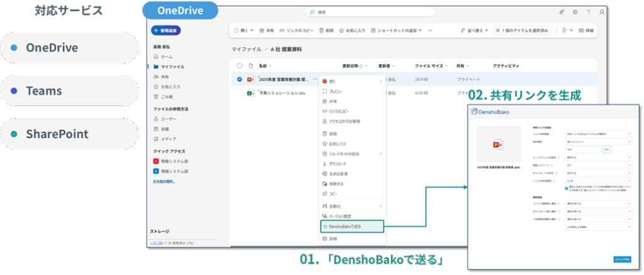Viewport: 644px width, 275px height.
Task: Open the red 情報システム部 quick access item
Action: point(170,161)
